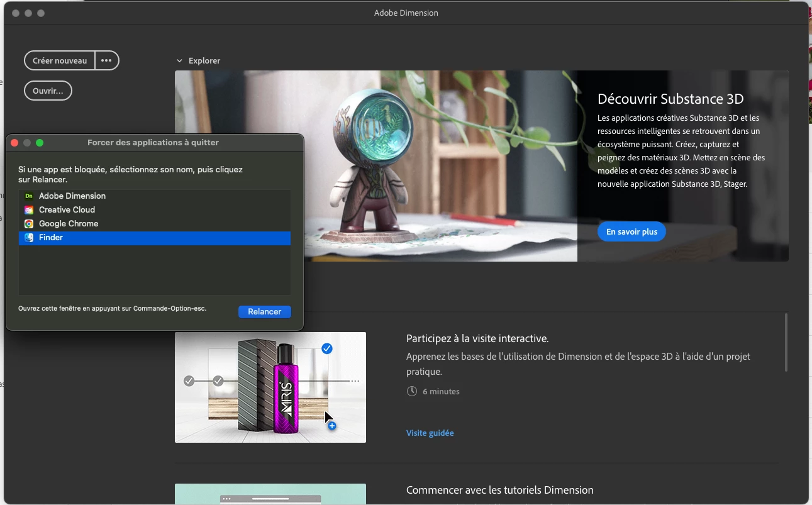The width and height of the screenshot is (812, 505).
Task: Open the Visite guidée link
Action: [x=430, y=433]
